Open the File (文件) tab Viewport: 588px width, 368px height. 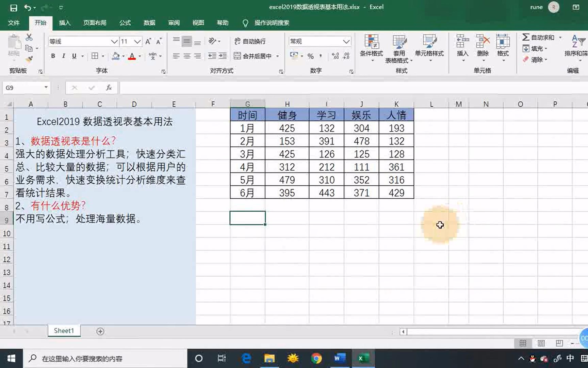pos(14,23)
